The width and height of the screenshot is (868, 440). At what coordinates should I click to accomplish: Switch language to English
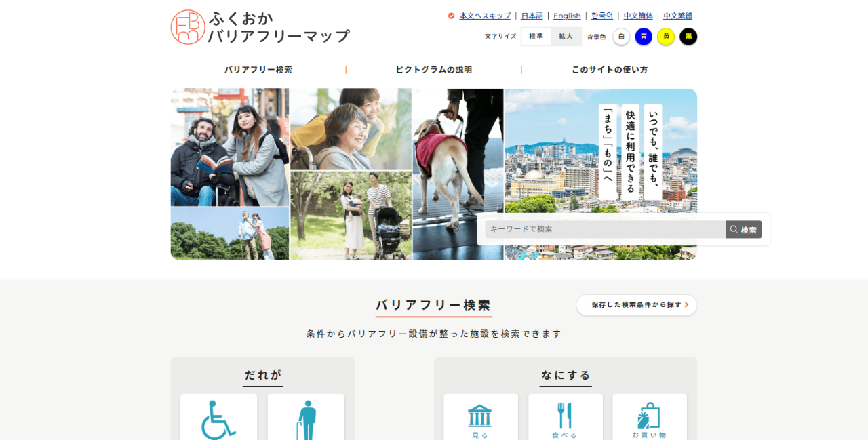tap(567, 16)
